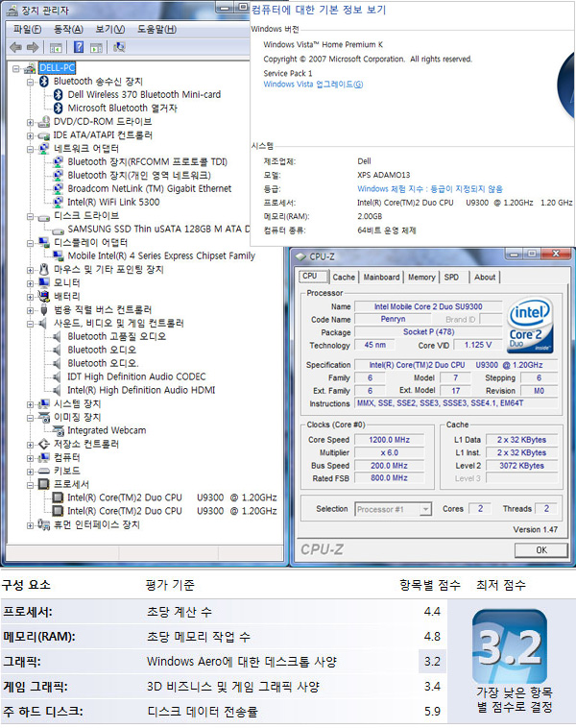This screenshot has height=728, width=576.
Task: Click the Level 2 cache value 3072 KBytes
Action: [x=521, y=466]
